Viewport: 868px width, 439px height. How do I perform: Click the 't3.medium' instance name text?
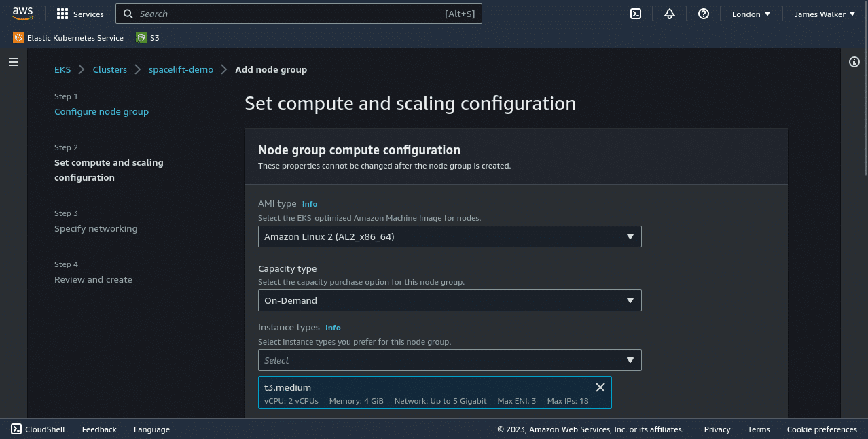(x=287, y=387)
